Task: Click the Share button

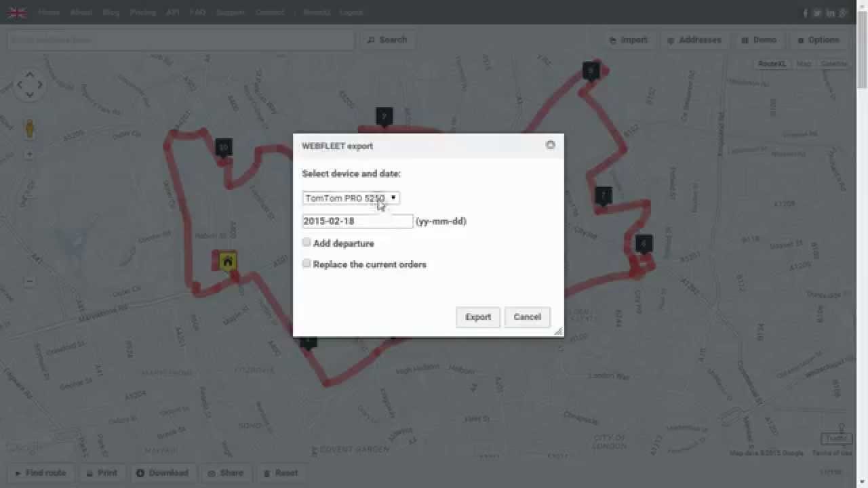Action: [226, 472]
